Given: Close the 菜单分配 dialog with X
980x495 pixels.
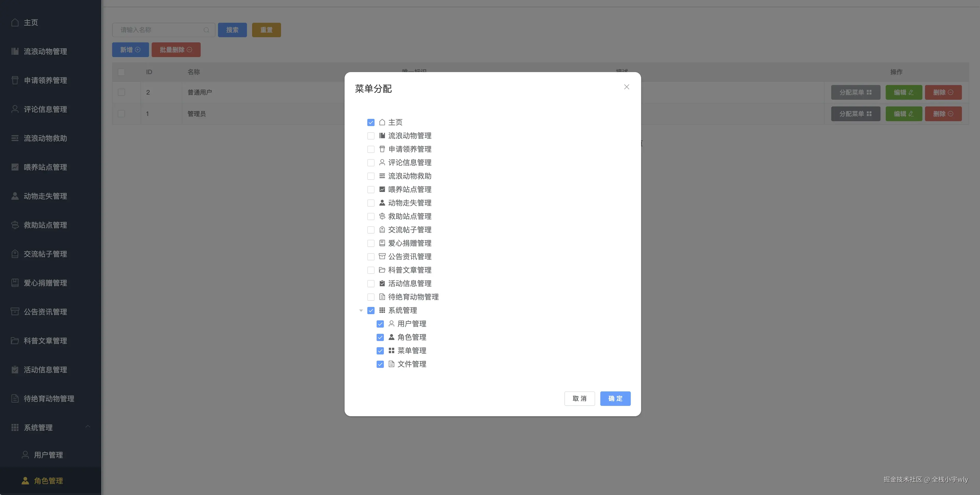Looking at the screenshot, I should tap(626, 87).
